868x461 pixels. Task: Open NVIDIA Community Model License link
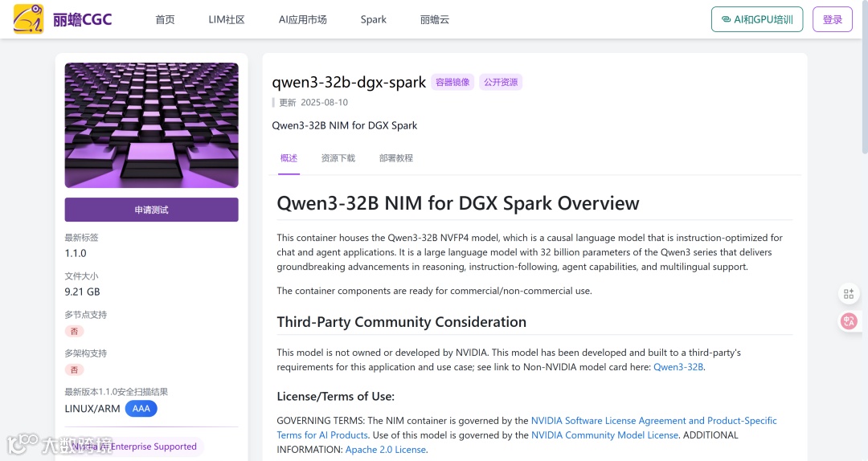(x=604, y=435)
